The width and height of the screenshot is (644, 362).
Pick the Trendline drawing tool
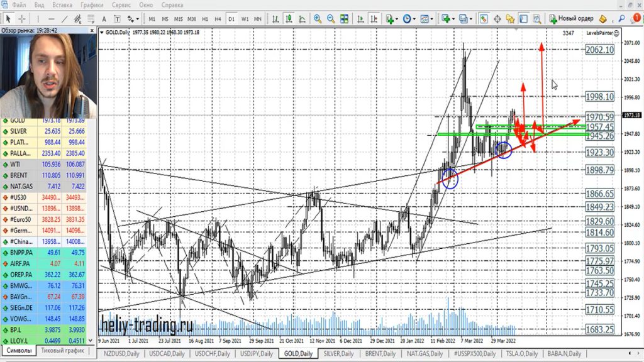(65, 19)
